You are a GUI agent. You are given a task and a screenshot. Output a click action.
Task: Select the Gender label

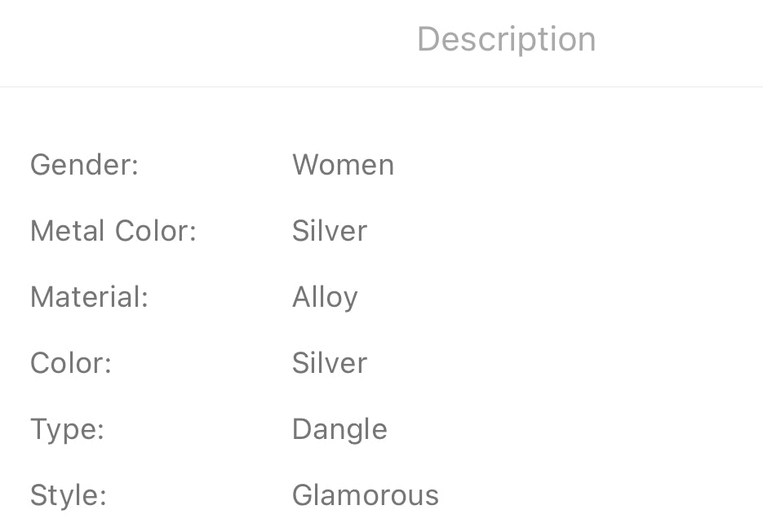pos(84,165)
